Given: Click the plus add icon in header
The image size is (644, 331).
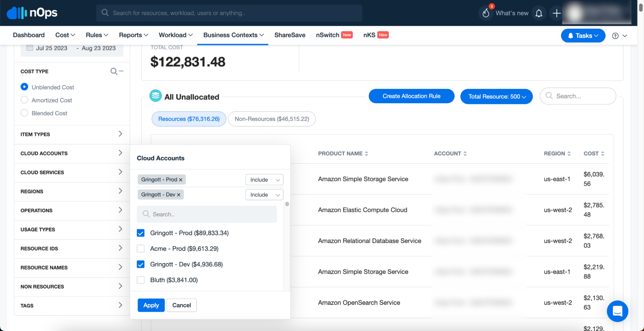Looking at the screenshot, I should pyautogui.click(x=556, y=13).
